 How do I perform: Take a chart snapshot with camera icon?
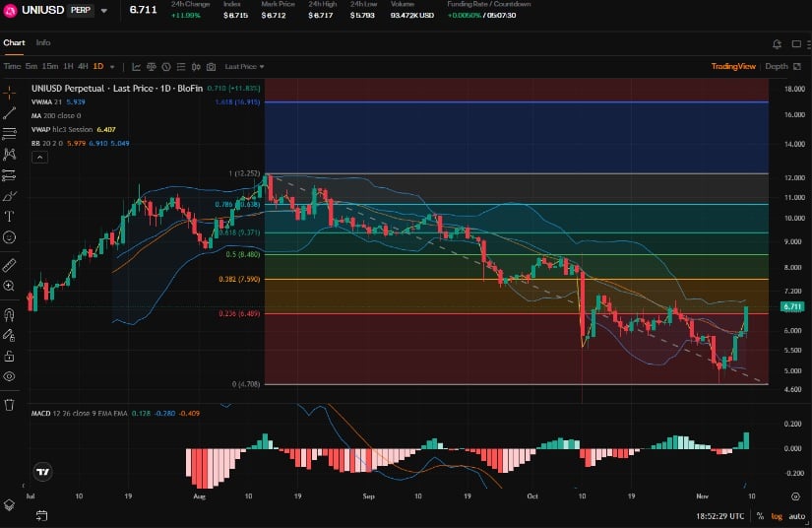point(211,67)
